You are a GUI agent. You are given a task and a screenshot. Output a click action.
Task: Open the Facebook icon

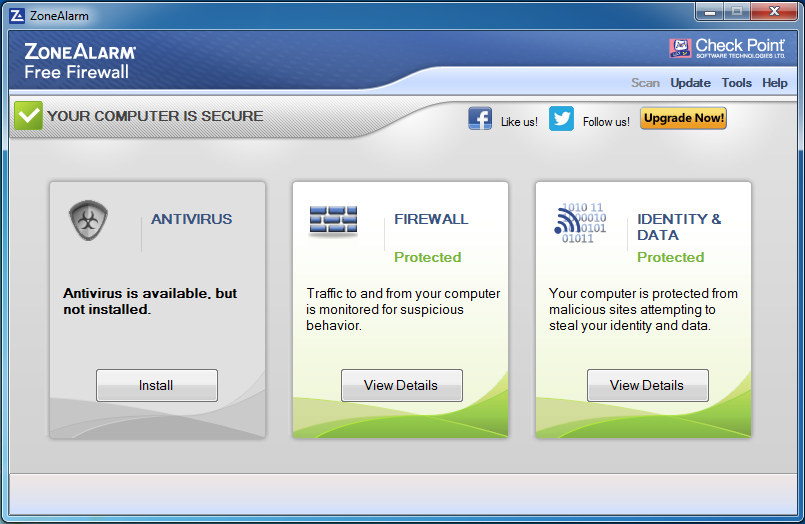point(480,119)
